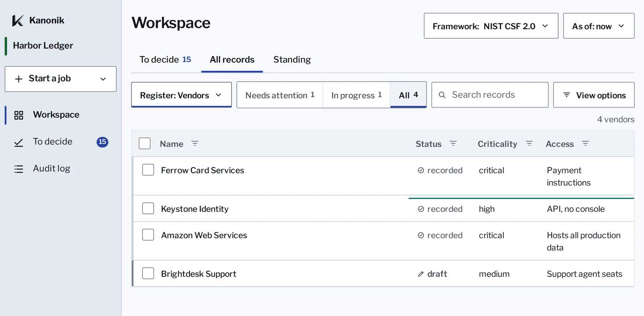This screenshot has width=644, height=316.
Task: Check the Amazon Web Services row checkbox
Action: pos(148,234)
